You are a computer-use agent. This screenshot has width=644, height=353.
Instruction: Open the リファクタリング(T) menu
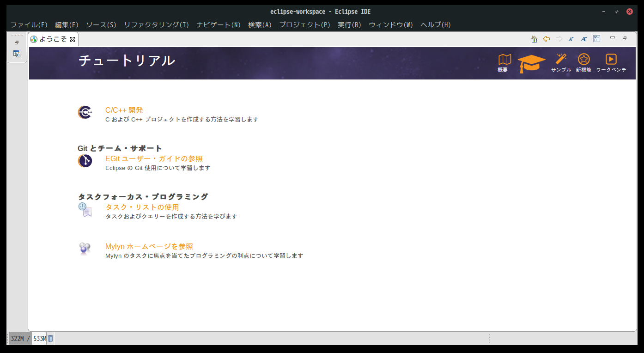pyautogui.click(x=157, y=25)
